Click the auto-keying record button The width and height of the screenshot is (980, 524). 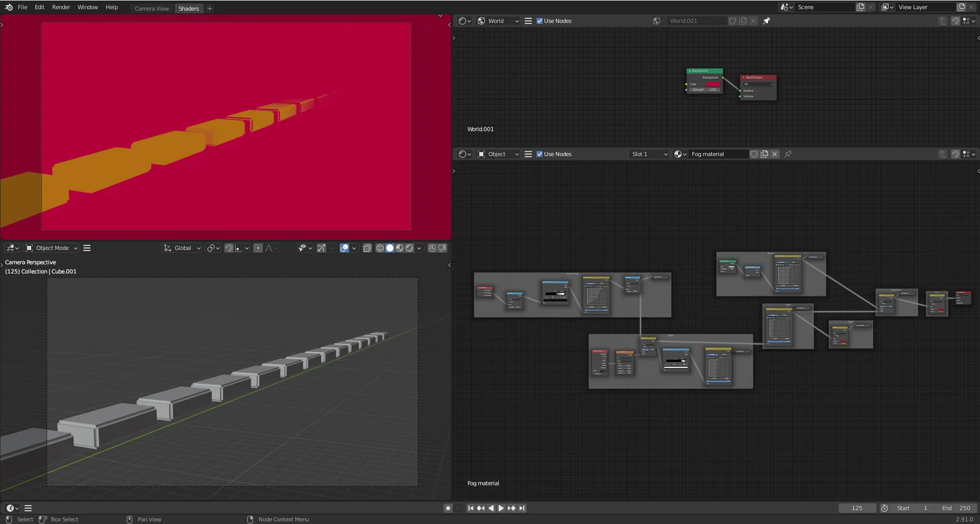pos(448,508)
